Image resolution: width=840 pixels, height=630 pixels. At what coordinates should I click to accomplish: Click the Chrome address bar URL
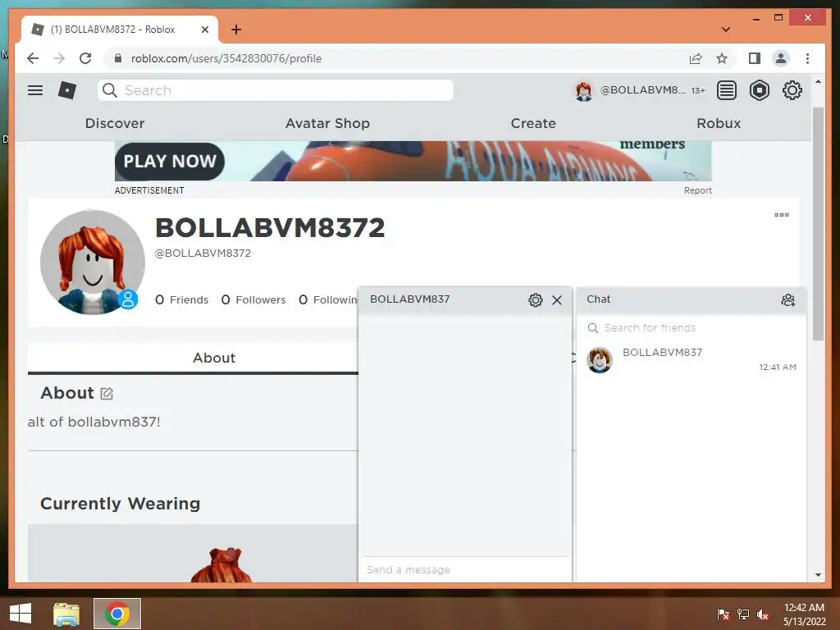click(x=226, y=58)
